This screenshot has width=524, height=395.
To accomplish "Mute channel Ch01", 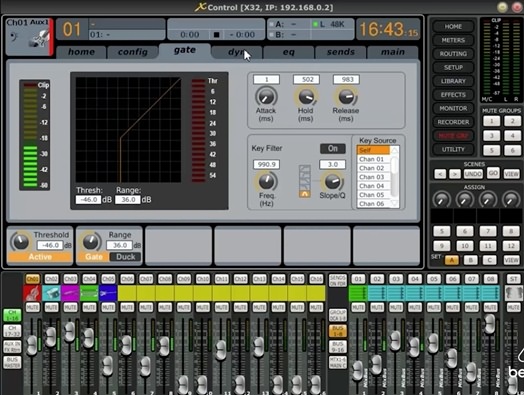I will [32, 307].
